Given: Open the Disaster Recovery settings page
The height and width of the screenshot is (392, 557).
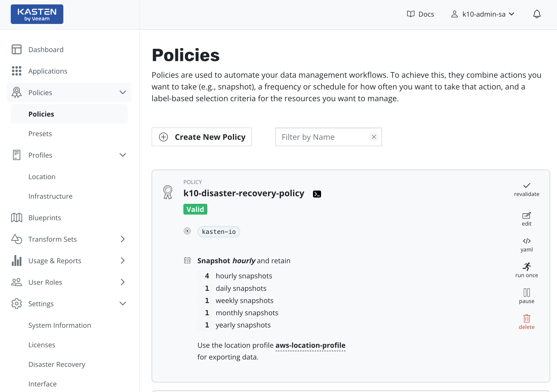Looking at the screenshot, I should [x=57, y=364].
